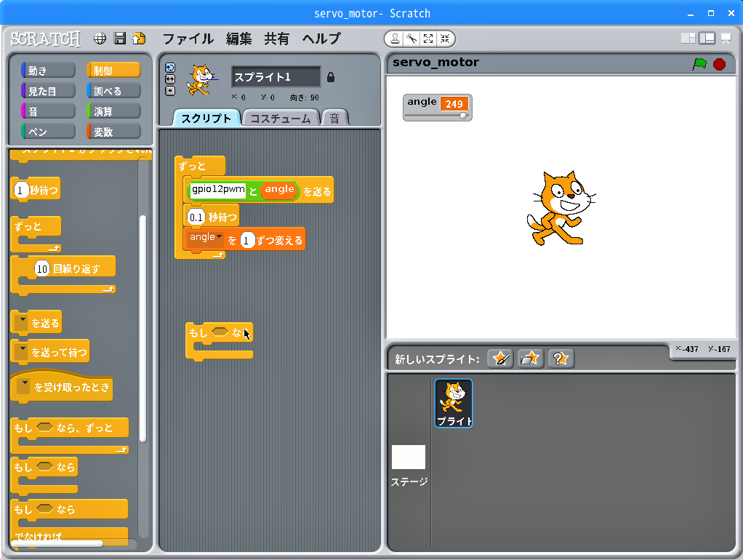Screen dimensions: 743x560
Task: Open the 音 blocks category
Action: pyautogui.click(x=48, y=111)
